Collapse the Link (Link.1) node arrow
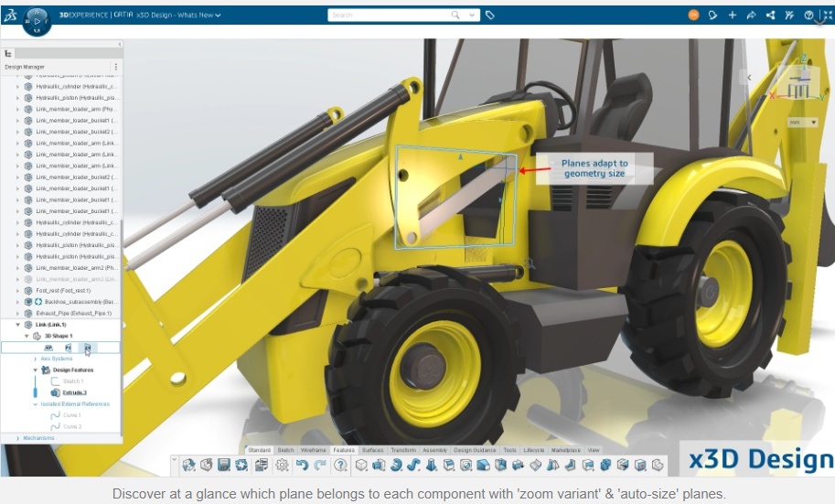This screenshot has width=835, height=504. (x=17, y=325)
